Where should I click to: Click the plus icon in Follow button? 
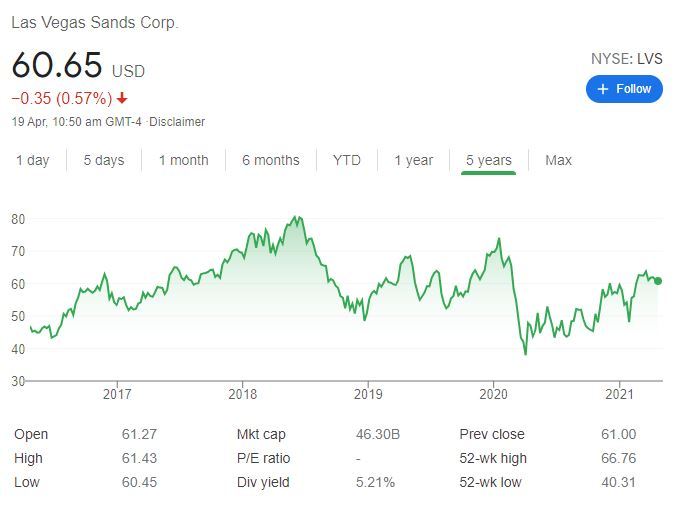pos(602,89)
